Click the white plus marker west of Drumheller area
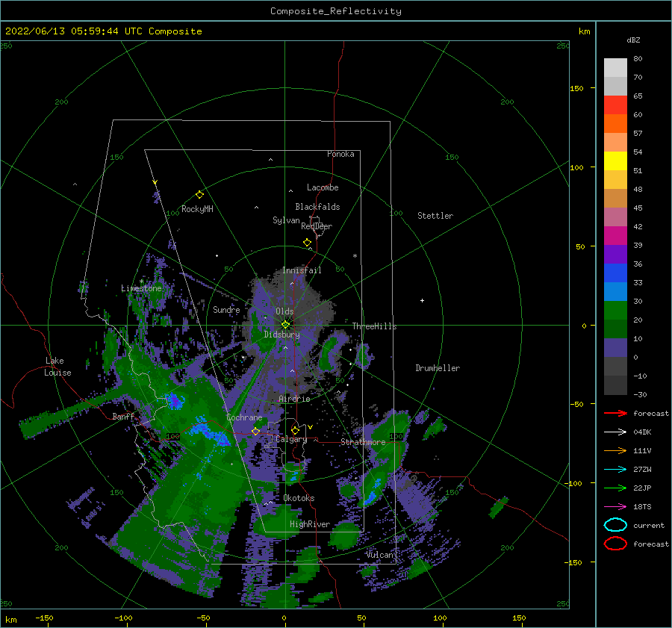Viewport: 672px width, 628px height. pos(422,300)
